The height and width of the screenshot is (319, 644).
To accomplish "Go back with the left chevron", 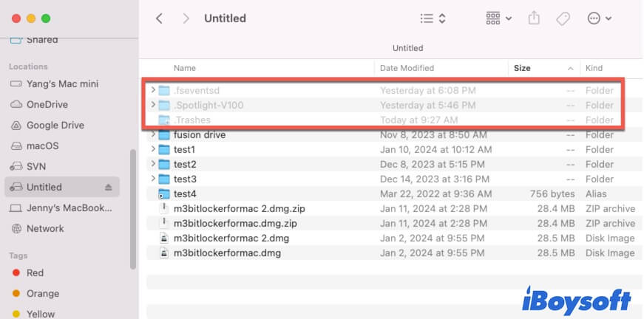I will pyautogui.click(x=159, y=18).
